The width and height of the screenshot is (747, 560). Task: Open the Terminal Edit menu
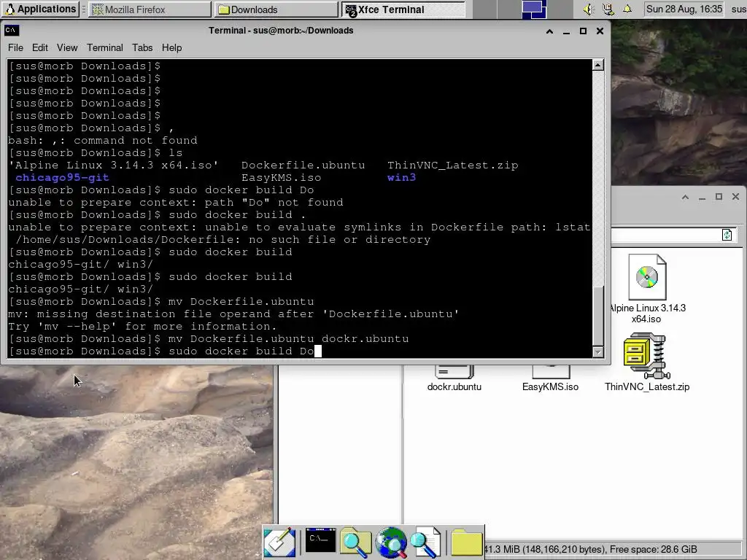click(x=40, y=47)
